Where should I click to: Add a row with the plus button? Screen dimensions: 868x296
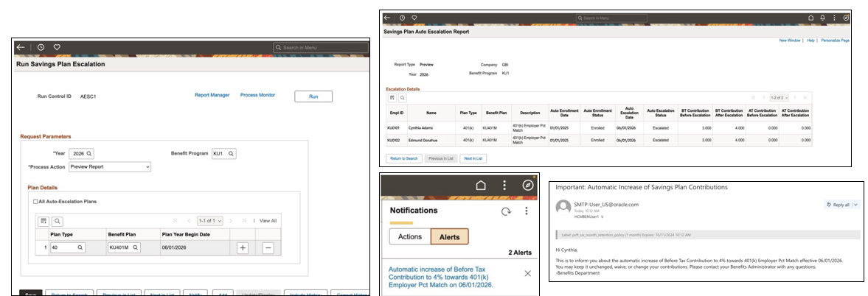[243, 248]
